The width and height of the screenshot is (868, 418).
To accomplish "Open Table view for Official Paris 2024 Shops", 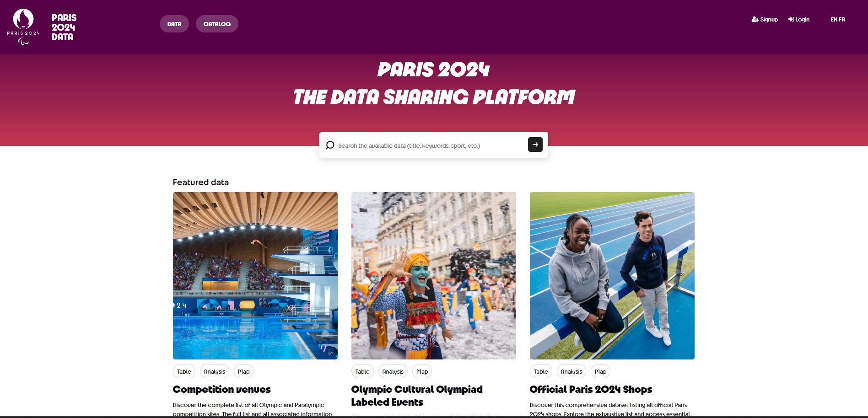I will pos(541,371).
